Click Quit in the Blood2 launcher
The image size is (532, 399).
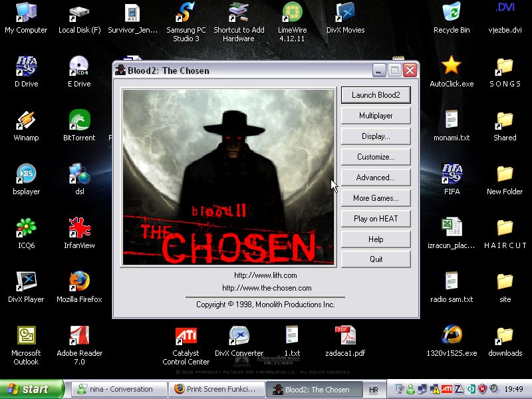point(376,259)
